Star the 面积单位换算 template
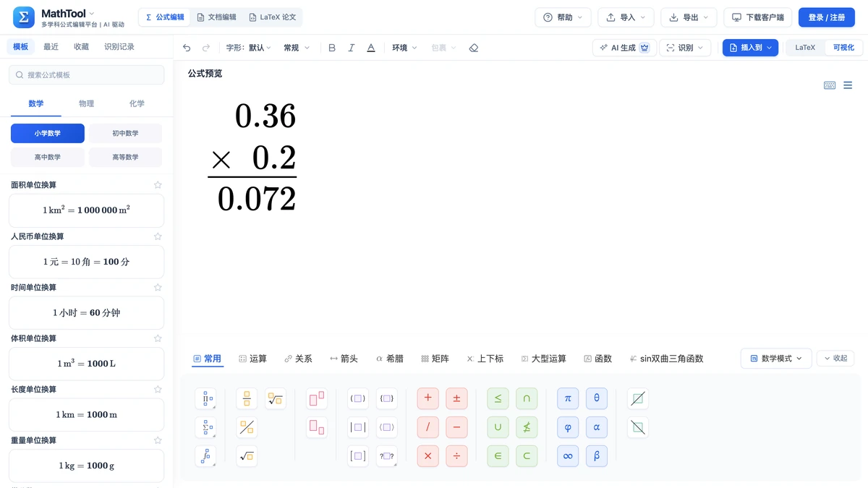This screenshot has width=868, height=488. point(158,185)
